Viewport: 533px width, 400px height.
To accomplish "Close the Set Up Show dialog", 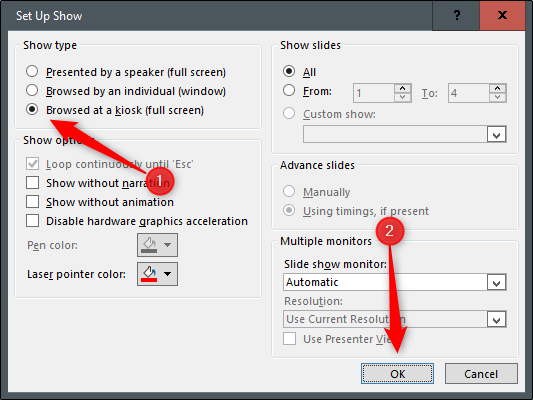I will 502,15.
